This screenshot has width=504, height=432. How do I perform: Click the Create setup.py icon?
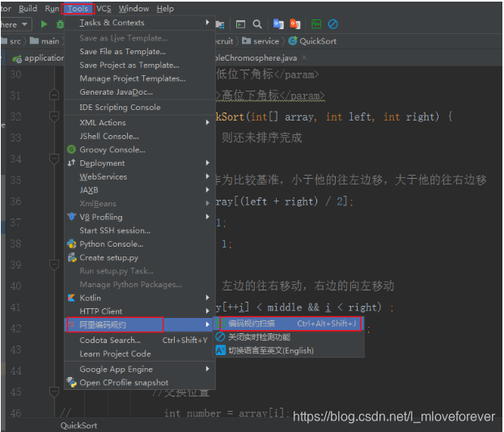click(x=72, y=257)
